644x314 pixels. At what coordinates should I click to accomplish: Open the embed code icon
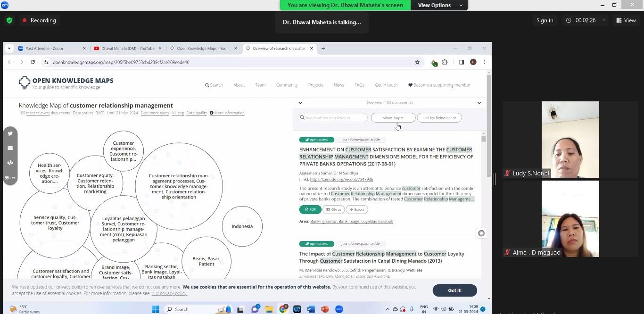click(x=10, y=163)
